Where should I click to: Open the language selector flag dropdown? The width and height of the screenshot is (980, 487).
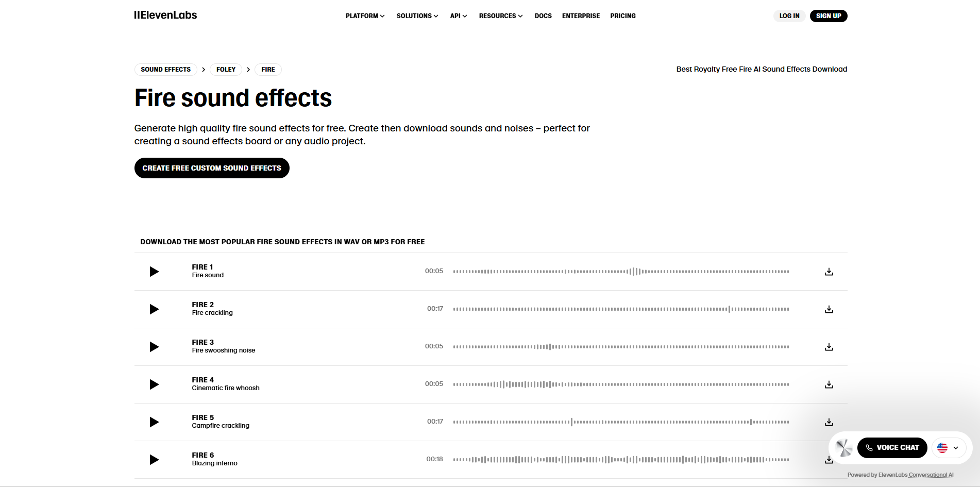(948, 447)
